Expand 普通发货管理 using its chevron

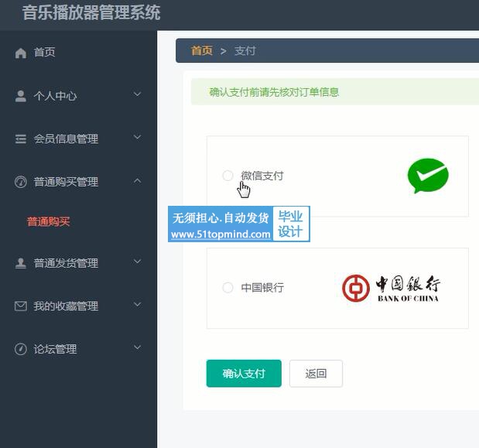pyautogui.click(x=138, y=262)
